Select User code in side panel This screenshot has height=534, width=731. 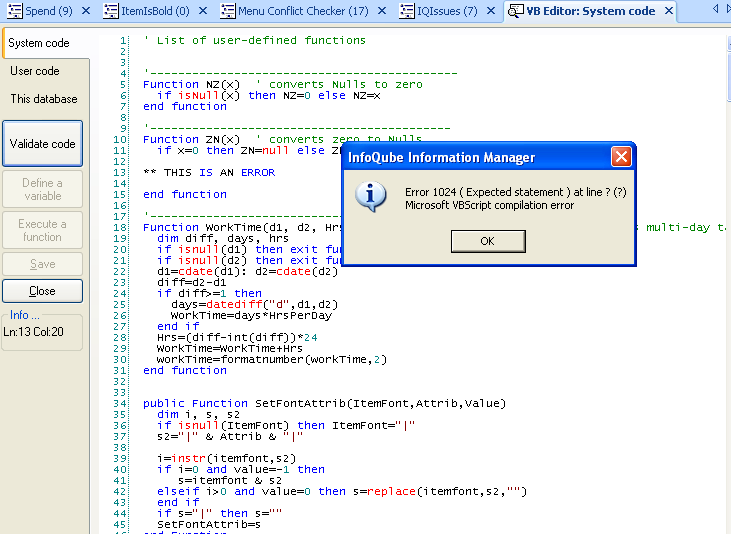coord(35,71)
